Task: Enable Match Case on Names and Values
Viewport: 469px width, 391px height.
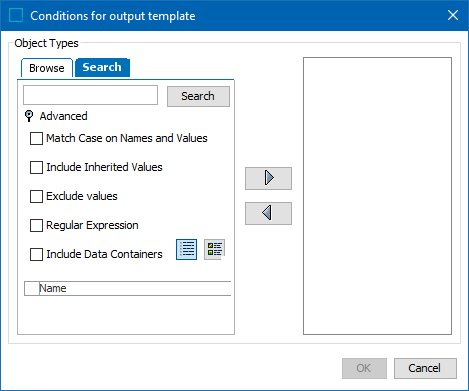Action: click(36, 138)
